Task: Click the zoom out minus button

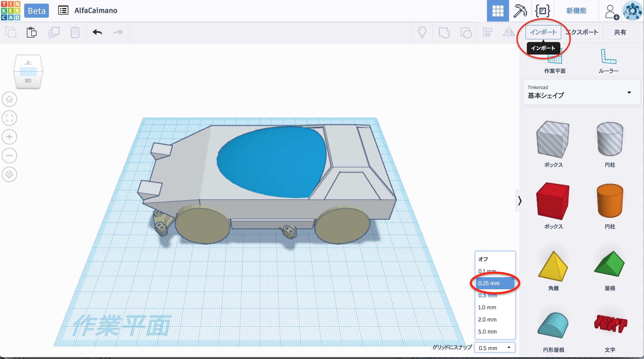Action: pos(9,156)
